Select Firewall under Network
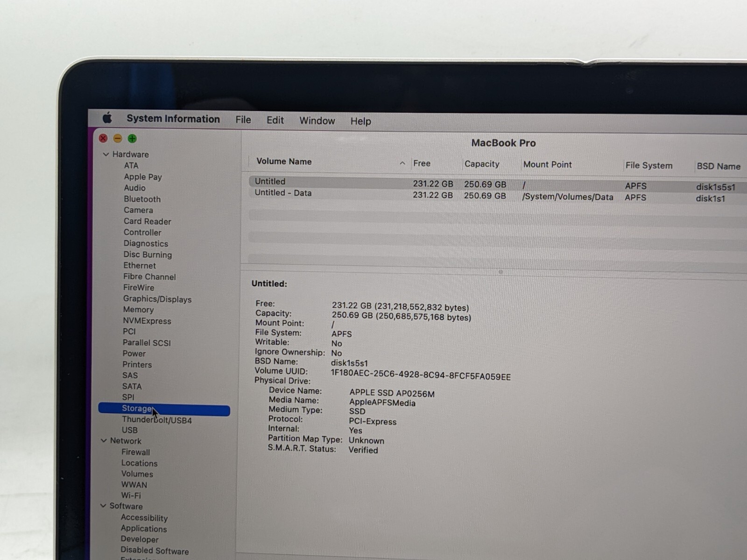 135,452
